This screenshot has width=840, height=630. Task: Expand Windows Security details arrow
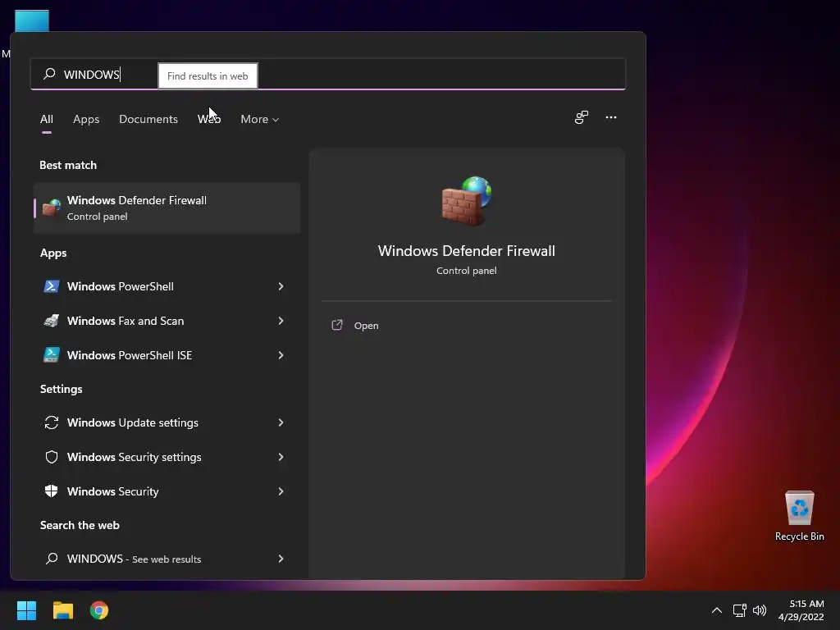point(281,491)
